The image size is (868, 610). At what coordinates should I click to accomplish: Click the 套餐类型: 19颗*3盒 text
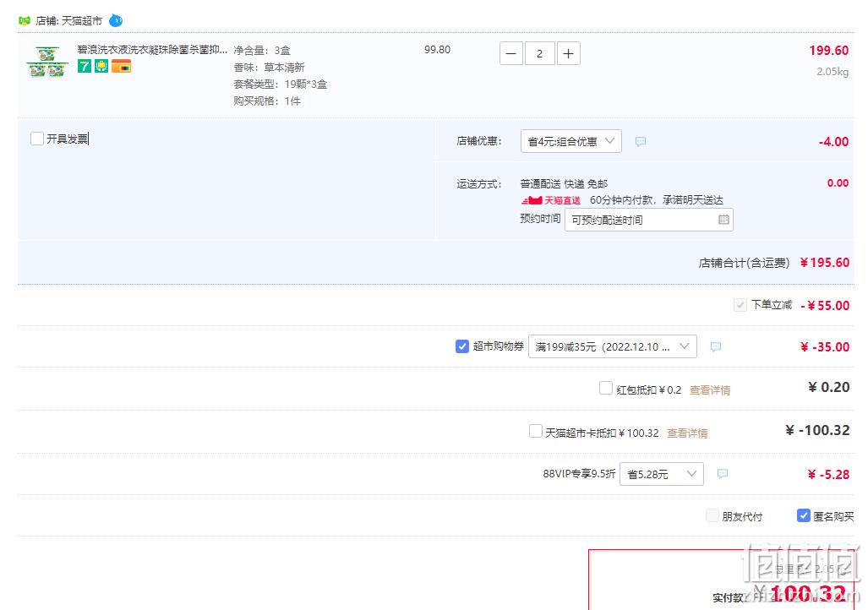tap(280, 84)
